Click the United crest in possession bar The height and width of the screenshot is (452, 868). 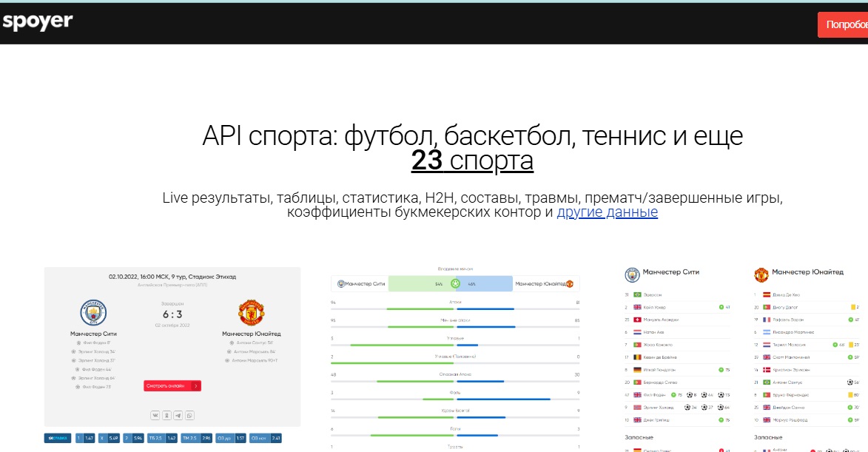(570, 284)
